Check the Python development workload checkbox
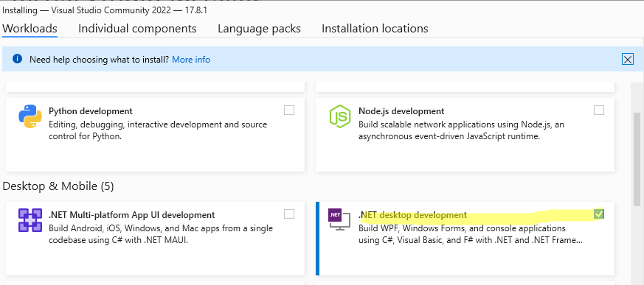 pos(289,110)
